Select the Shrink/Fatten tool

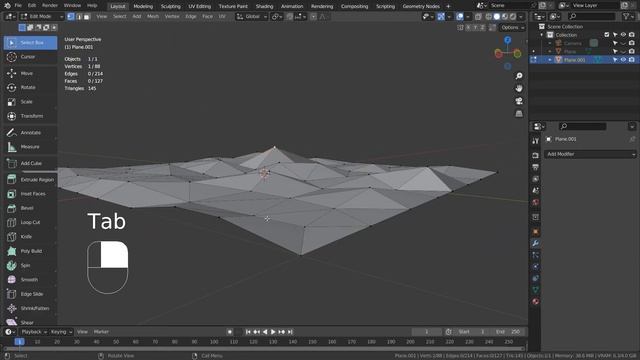pyautogui.click(x=30, y=308)
